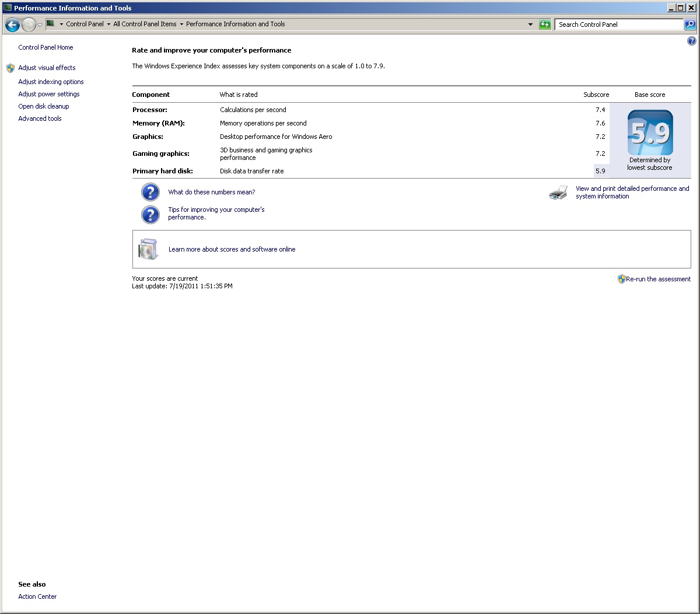The image size is (700, 614).
Task: Click the "Component" column header
Action: tap(151, 95)
